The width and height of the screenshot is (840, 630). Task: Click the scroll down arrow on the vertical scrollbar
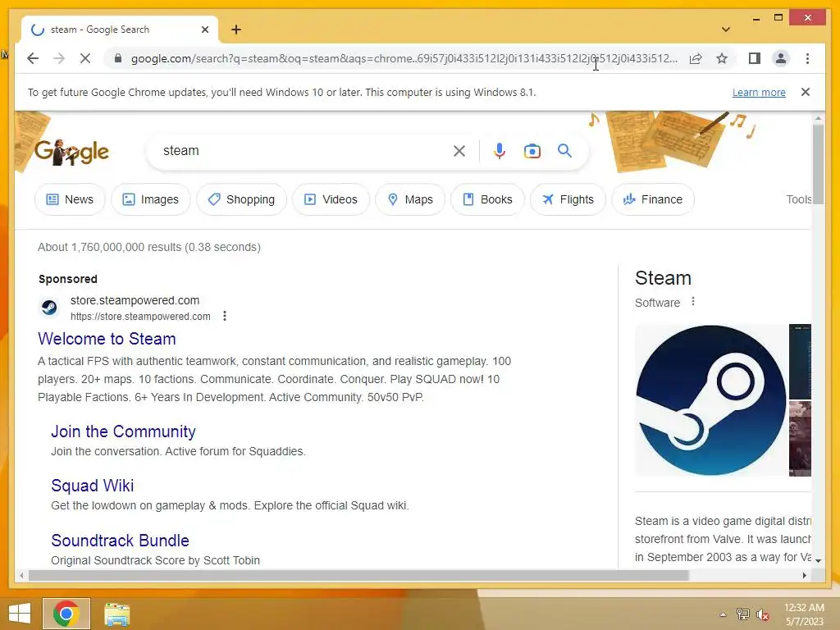(818, 560)
